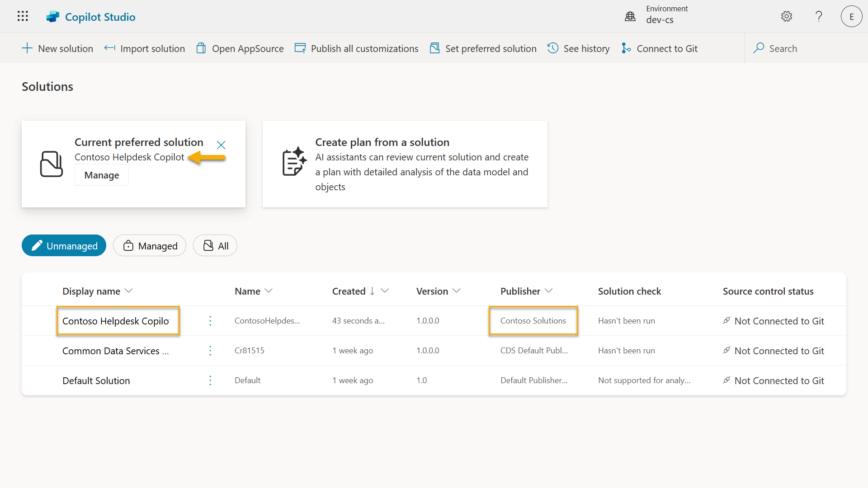Click Connect to Git command
The width and height of the screenshot is (868, 488).
[x=660, y=48]
